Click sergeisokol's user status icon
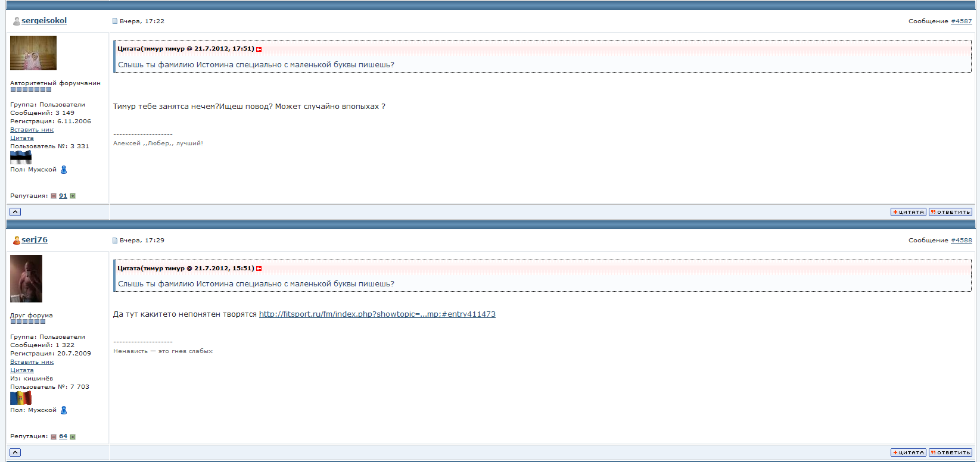This screenshot has height=462, width=980. (x=17, y=21)
